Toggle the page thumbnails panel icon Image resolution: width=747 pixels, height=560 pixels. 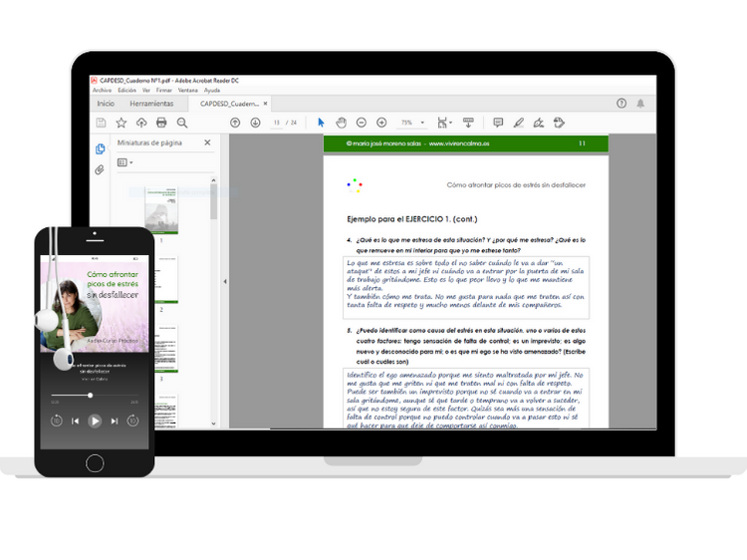[x=100, y=148]
